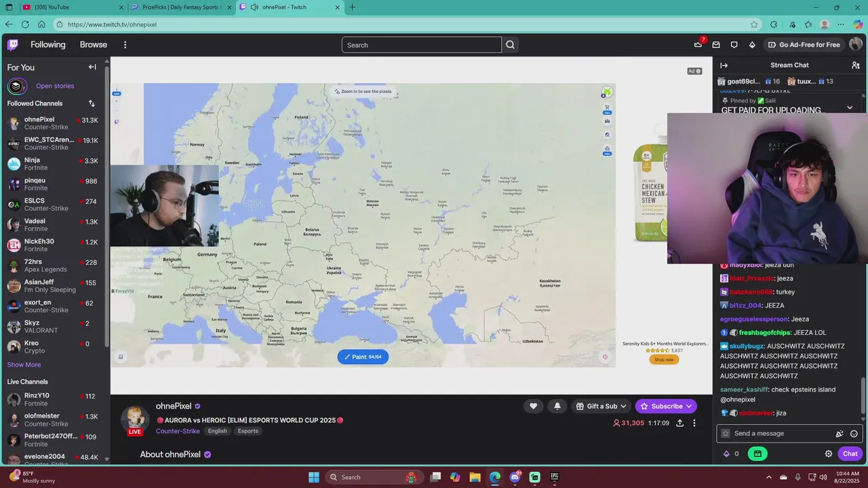
Task: Switch to the PrizePicks browser tab
Action: click(182, 7)
